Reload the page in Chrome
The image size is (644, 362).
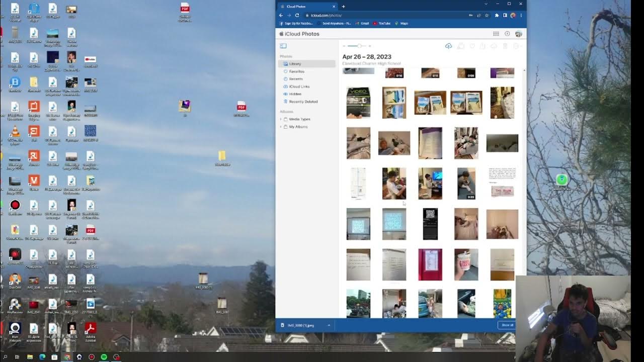click(x=297, y=16)
